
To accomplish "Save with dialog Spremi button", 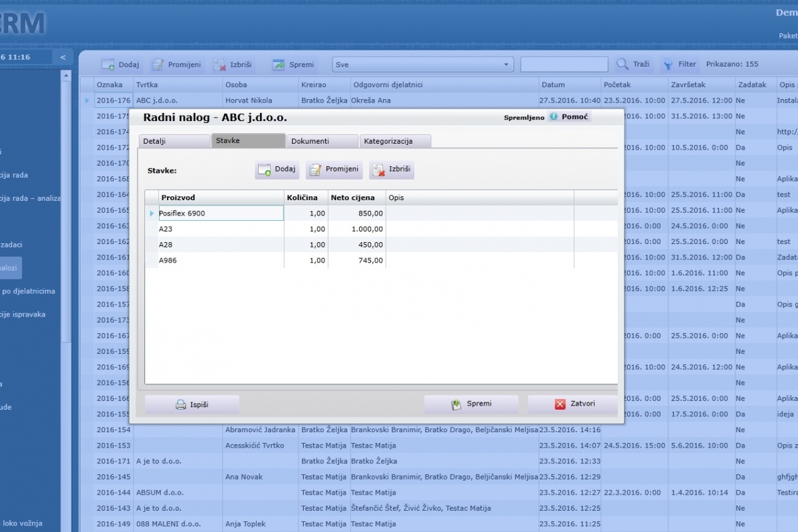I will 471,404.
